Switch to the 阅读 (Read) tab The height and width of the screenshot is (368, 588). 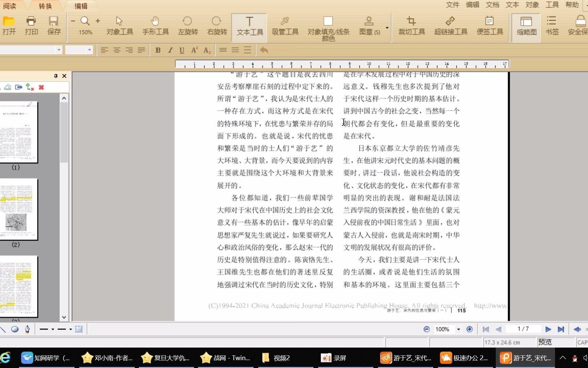(x=10, y=6)
